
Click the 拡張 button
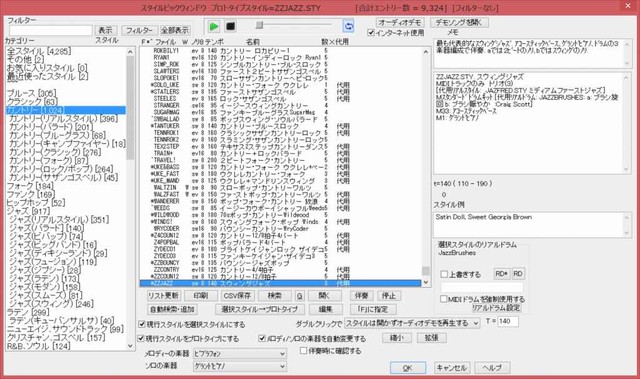click(x=431, y=338)
